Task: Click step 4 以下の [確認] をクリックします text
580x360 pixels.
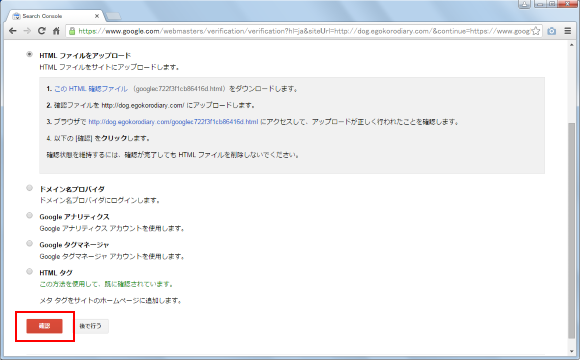Action: (98, 138)
